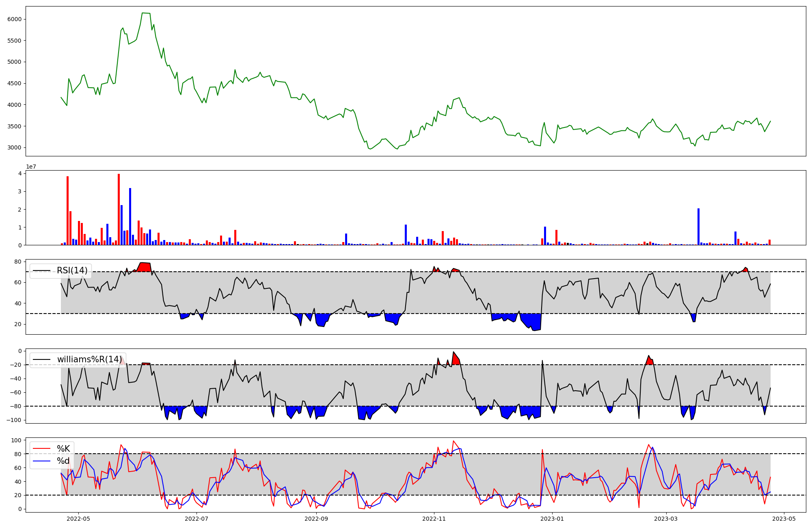Click the 2022-05 x-axis date label

point(78,519)
